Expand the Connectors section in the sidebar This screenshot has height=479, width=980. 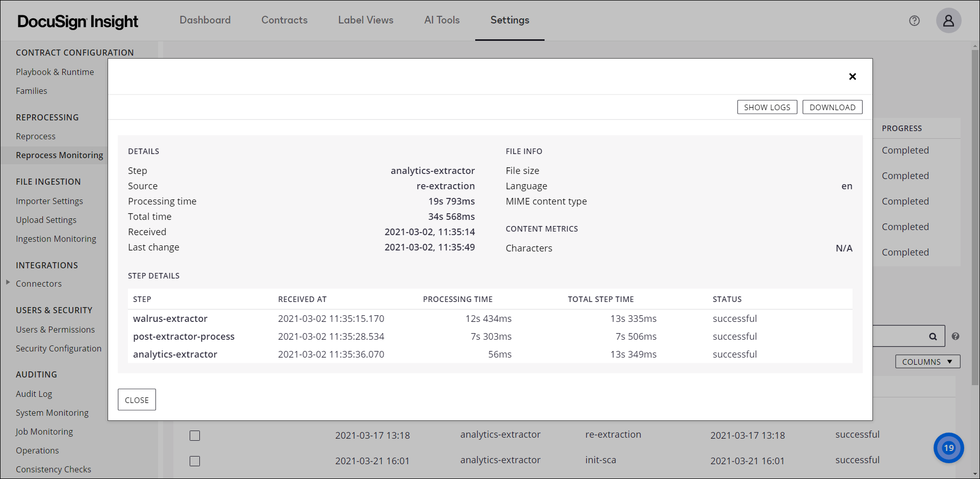(x=7, y=283)
